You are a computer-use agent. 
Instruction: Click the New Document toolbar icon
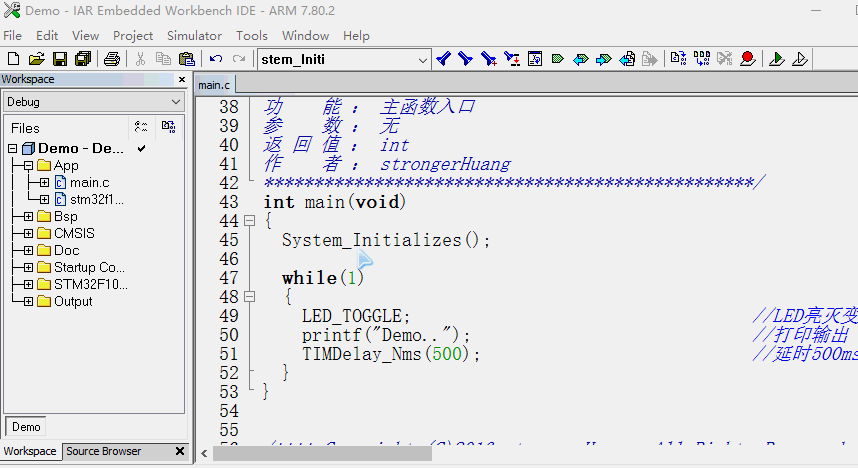(x=12, y=59)
